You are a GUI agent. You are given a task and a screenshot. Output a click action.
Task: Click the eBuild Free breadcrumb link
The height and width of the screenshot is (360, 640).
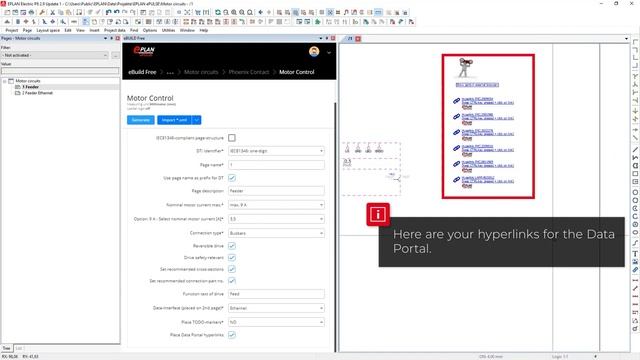point(142,72)
